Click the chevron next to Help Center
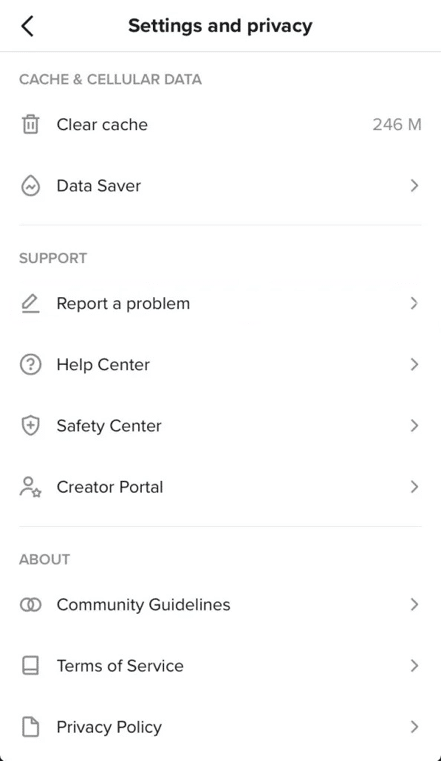The image size is (441, 761). point(414,364)
